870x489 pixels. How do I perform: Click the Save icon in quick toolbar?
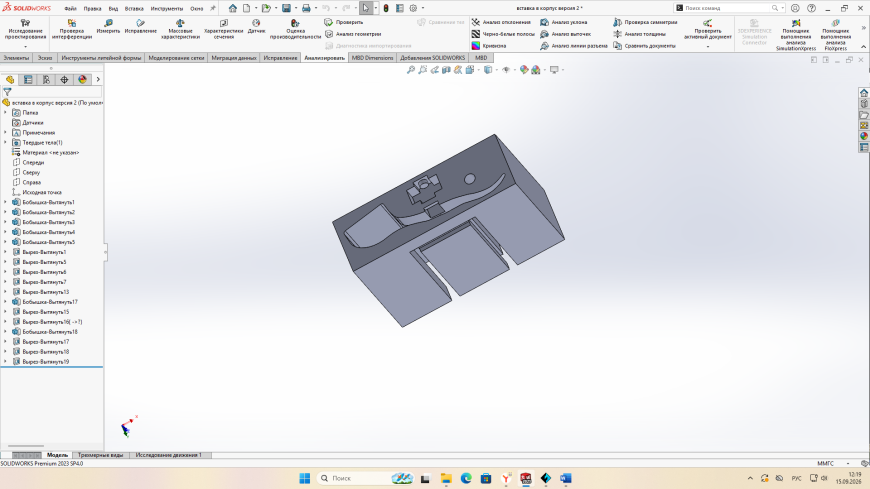pos(286,8)
